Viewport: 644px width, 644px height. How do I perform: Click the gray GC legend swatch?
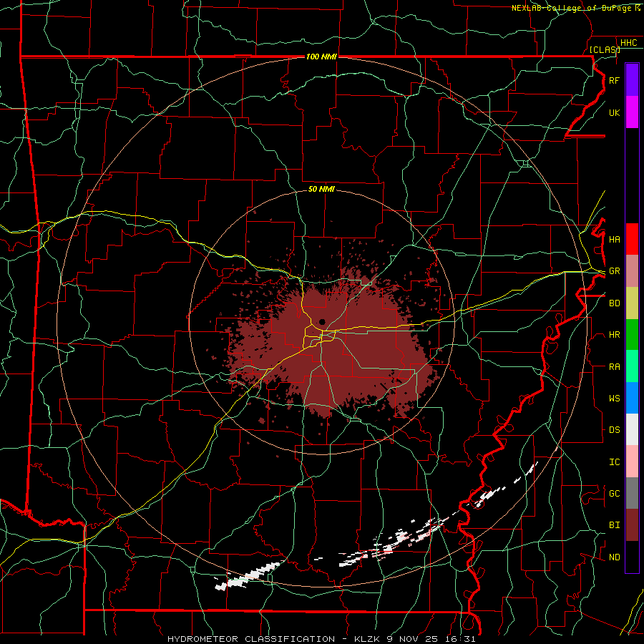tap(632, 493)
